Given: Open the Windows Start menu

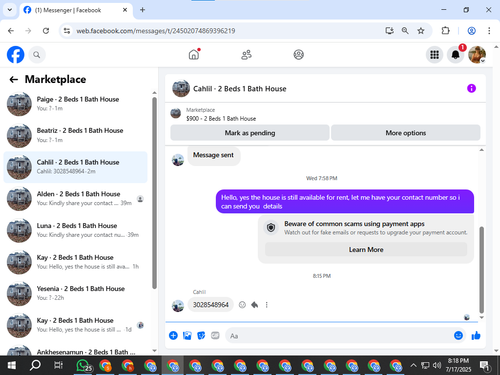Looking at the screenshot, I should click(12, 365).
